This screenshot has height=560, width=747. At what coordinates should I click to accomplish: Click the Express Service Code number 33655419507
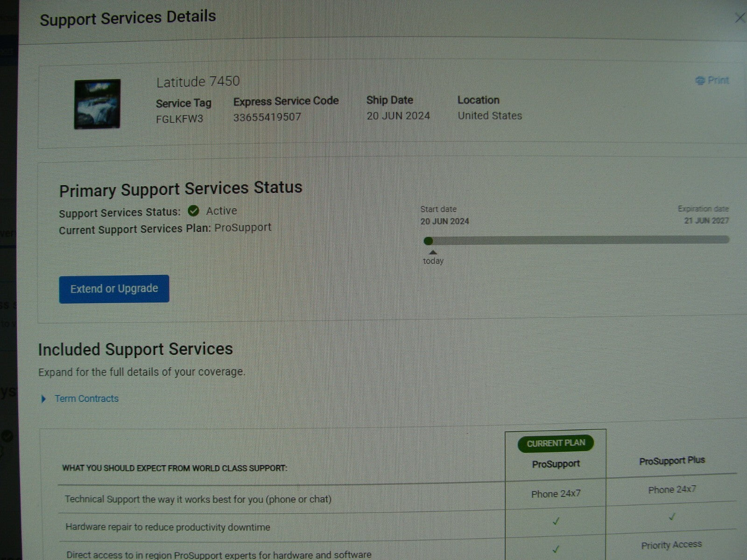tap(267, 117)
